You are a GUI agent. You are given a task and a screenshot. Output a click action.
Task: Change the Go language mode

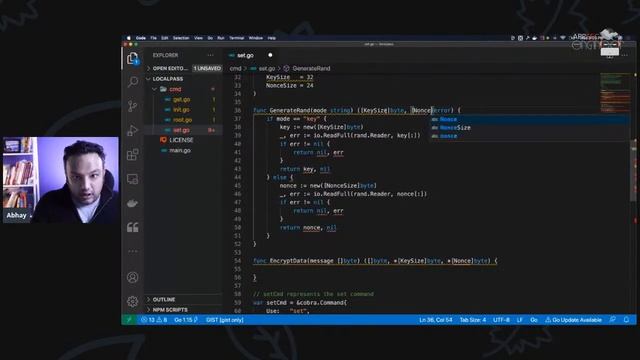(534, 320)
